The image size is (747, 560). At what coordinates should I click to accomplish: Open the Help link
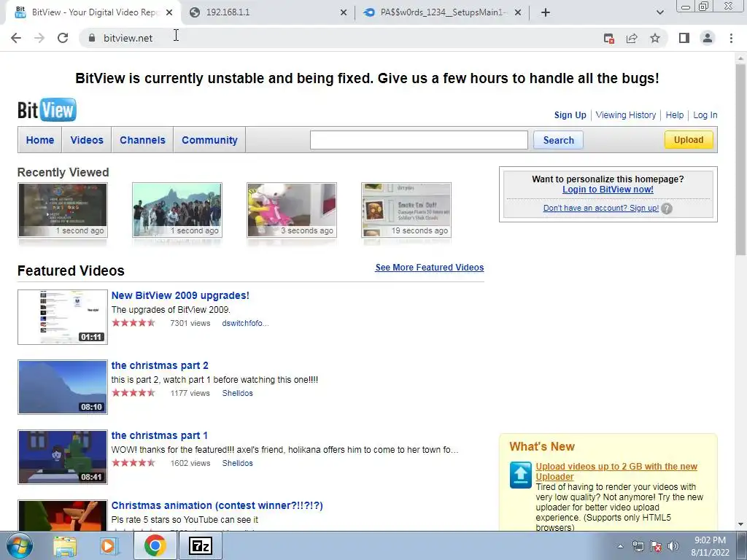[x=675, y=114]
